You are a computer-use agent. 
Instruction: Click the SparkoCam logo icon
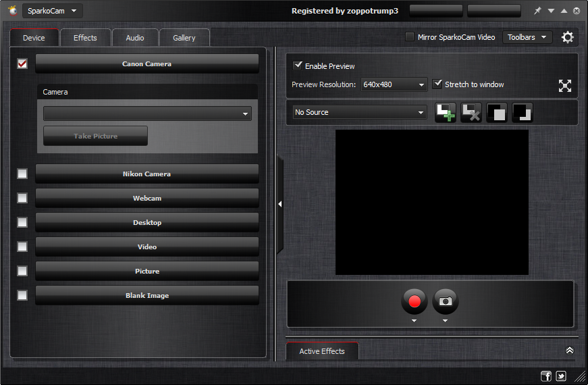[13, 11]
